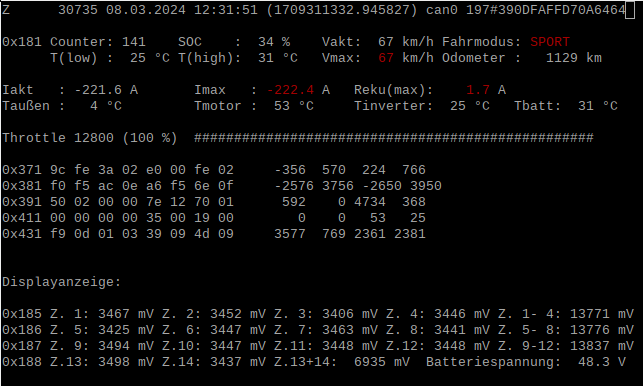
Task: Click the '0x391' row ID
Action: point(22,202)
